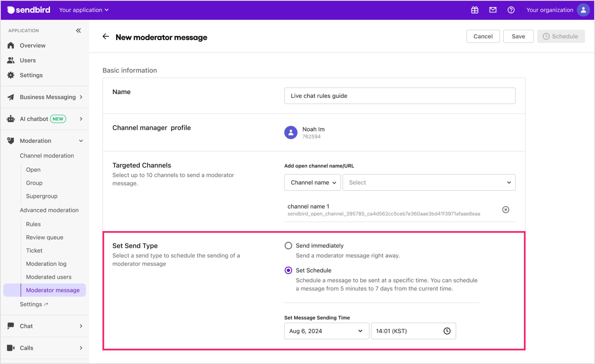Go to Review queue
The width and height of the screenshot is (595, 364).
pyautogui.click(x=45, y=237)
